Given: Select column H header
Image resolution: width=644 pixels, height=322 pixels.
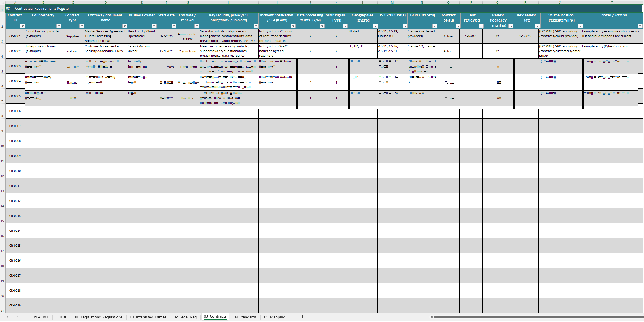Looking at the screenshot, I should [x=229, y=2].
